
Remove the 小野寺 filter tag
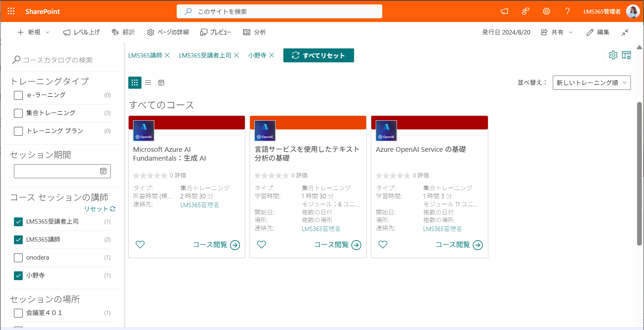(x=272, y=55)
